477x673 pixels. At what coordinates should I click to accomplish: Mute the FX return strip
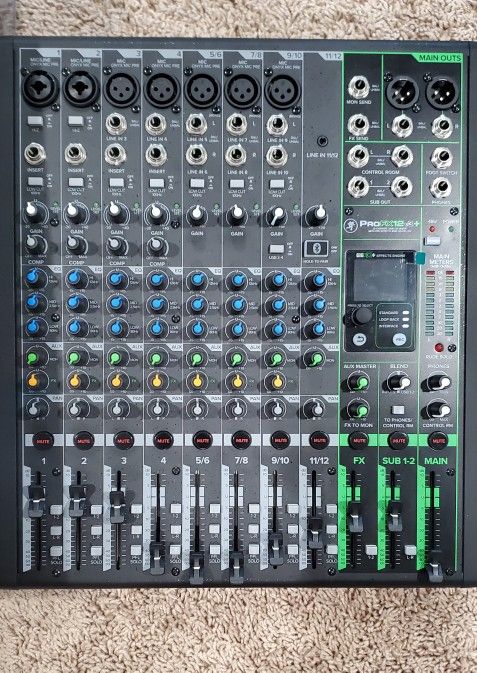pos(359,440)
